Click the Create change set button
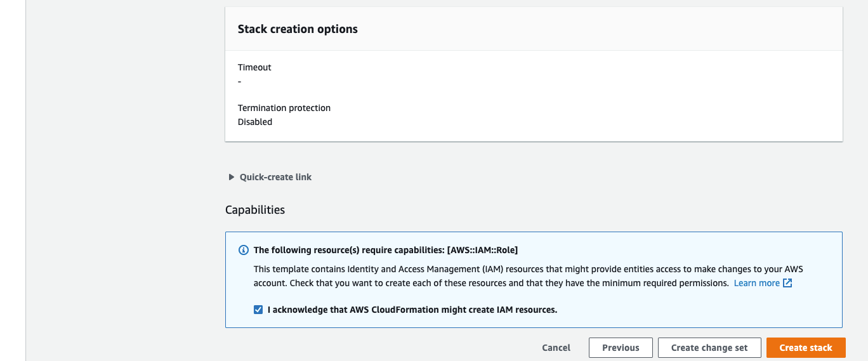Screen dimensions: 868x361 tap(709, 348)
